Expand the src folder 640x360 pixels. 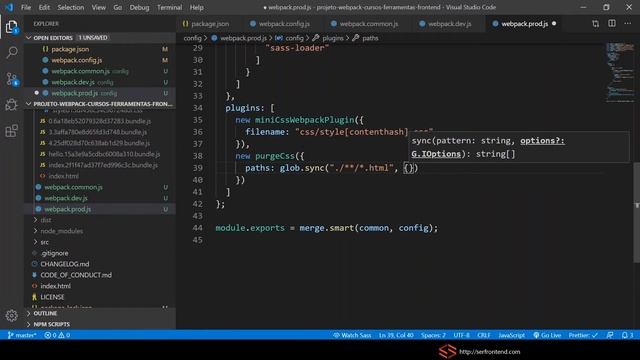tap(44, 242)
